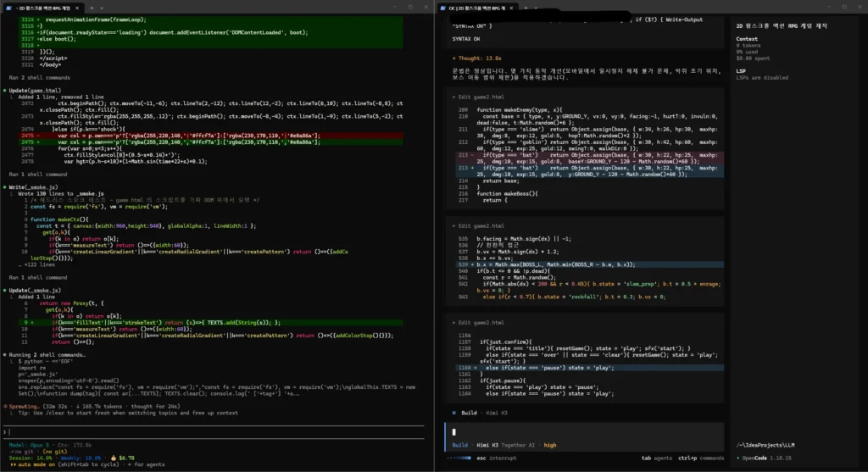Click 'Update(game.html)' heading

pos(35,90)
